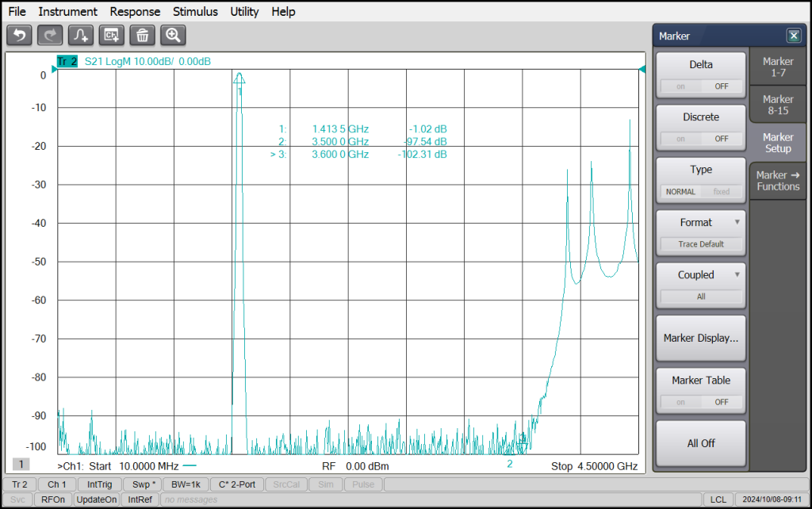
Task: Select marker 2 label below the trace
Action: click(x=510, y=464)
